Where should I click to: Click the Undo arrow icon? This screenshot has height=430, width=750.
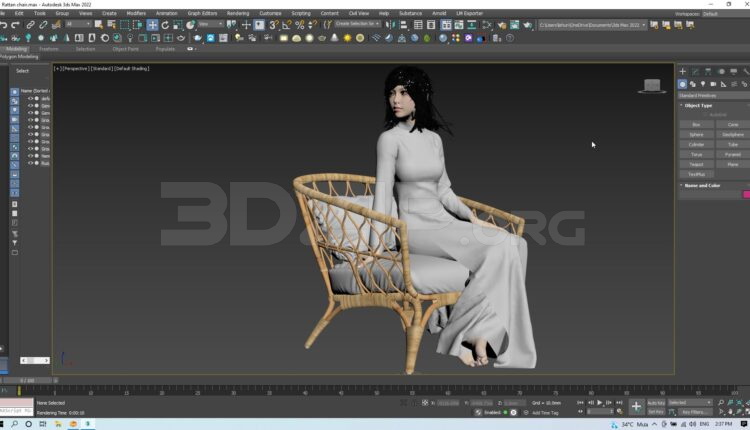pos(4,25)
